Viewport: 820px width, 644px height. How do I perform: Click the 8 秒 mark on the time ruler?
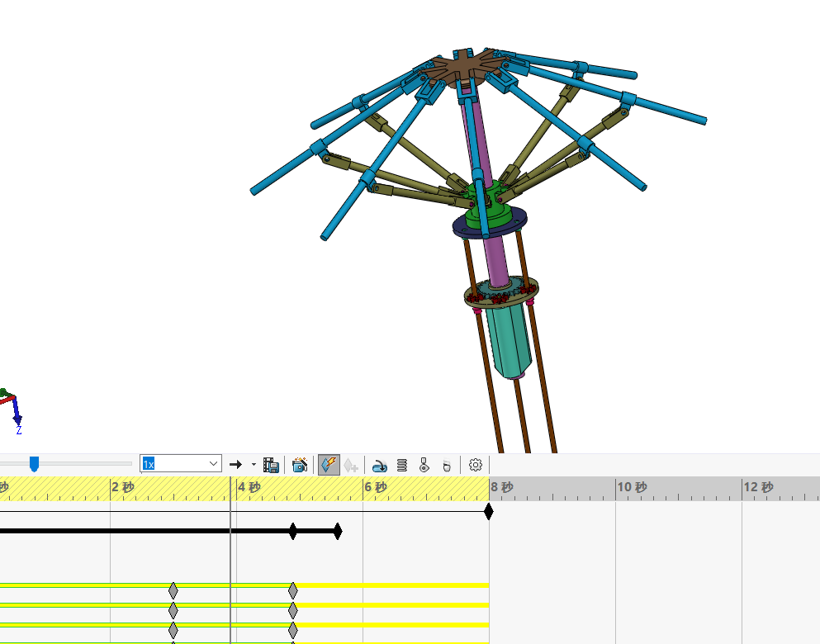[502, 487]
